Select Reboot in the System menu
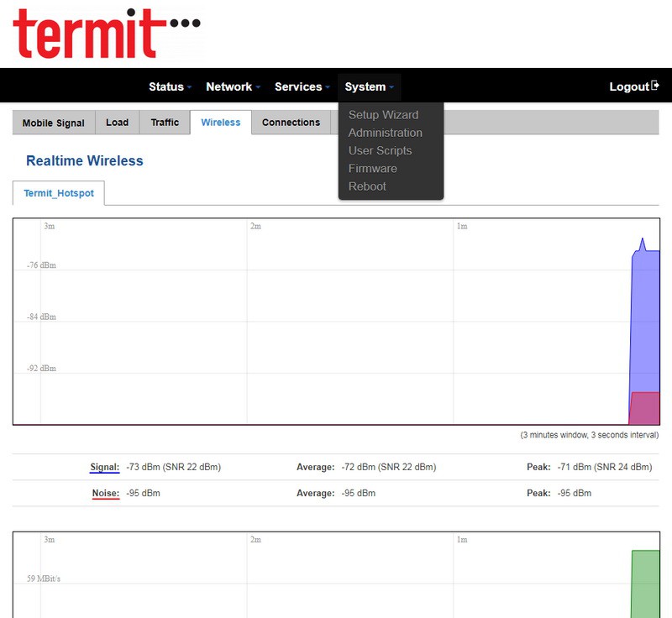This screenshot has height=618, width=672. tap(367, 186)
